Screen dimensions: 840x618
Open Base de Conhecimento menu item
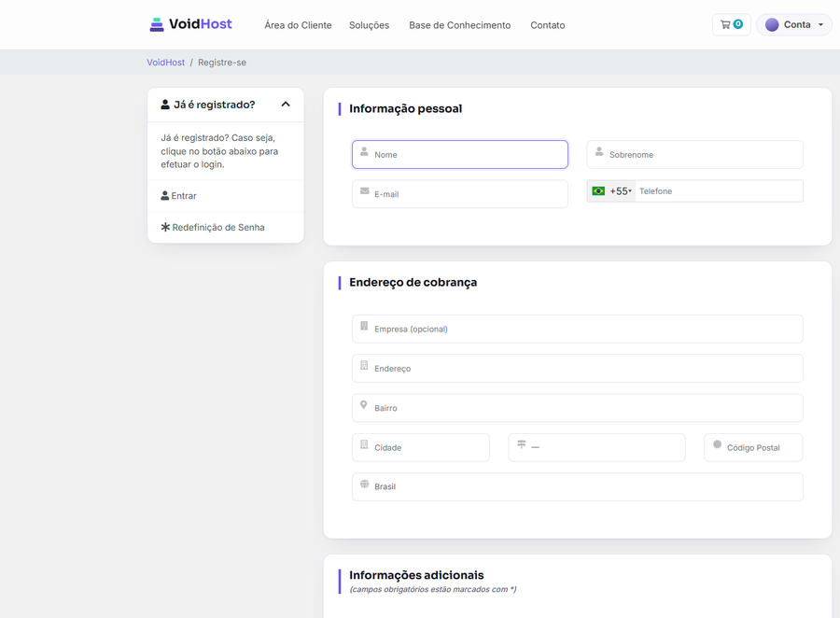click(459, 25)
